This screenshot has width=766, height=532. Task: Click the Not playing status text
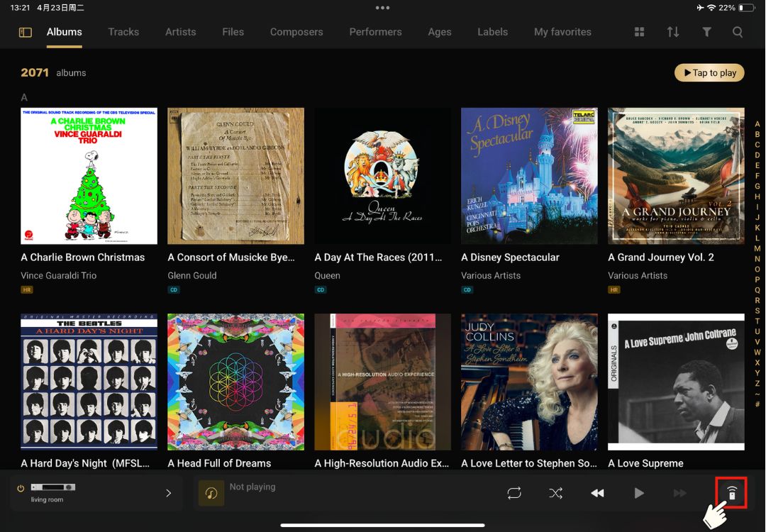click(x=252, y=487)
